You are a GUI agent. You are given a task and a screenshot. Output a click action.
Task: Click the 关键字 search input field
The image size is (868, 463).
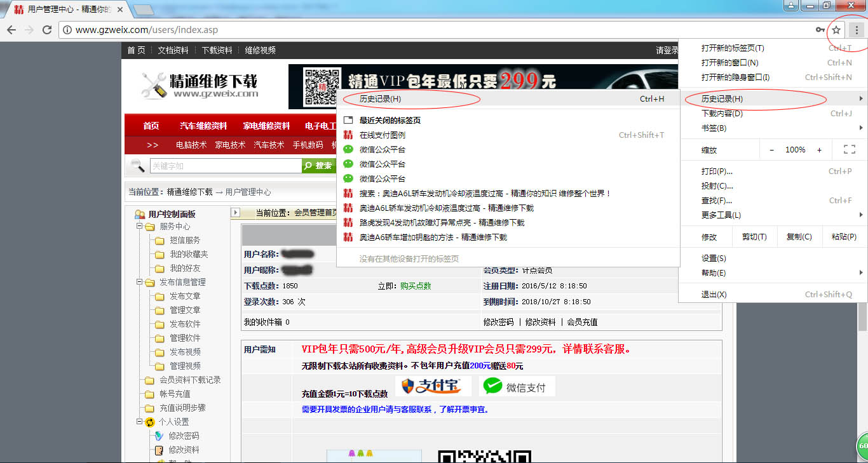(x=225, y=166)
